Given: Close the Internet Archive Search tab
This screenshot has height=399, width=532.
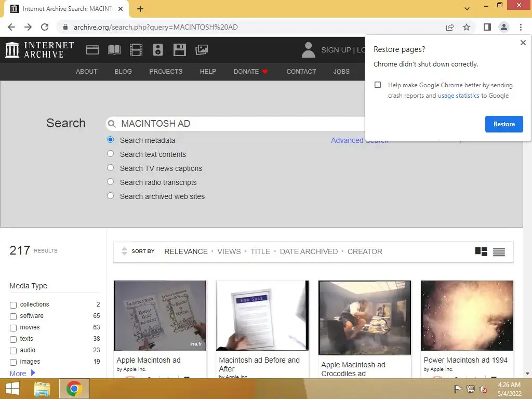Looking at the screenshot, I should pyautogui.click(x=121, y=9).
